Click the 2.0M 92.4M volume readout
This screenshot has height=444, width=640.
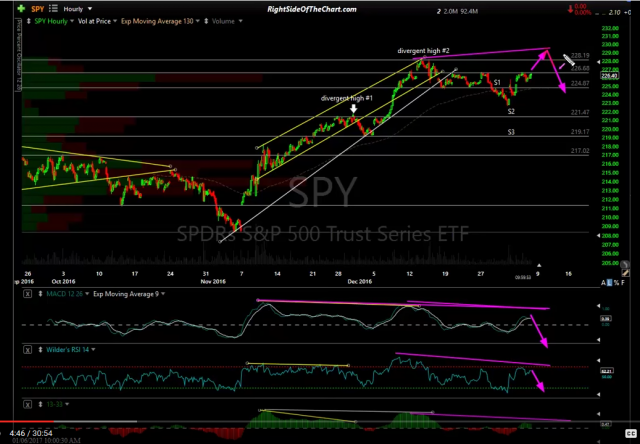coord(460,12)
